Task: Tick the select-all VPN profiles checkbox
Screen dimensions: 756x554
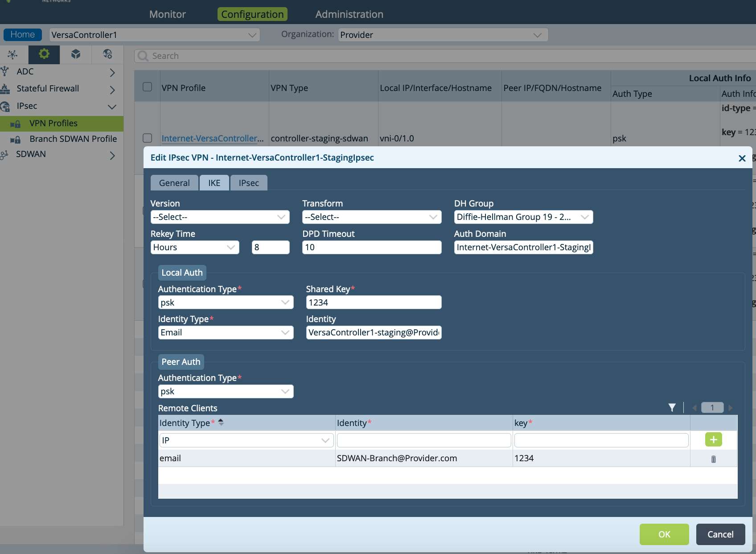Action: pos(148,87)
